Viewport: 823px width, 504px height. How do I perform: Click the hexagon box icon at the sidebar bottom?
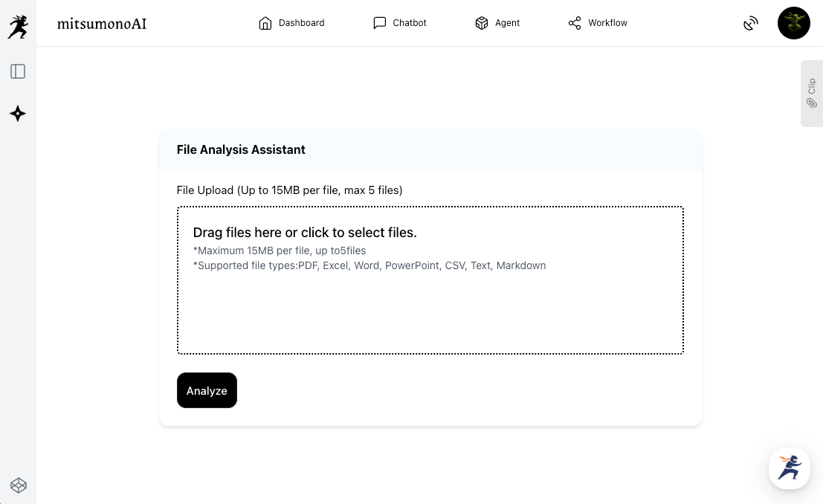tap(19, 485)
